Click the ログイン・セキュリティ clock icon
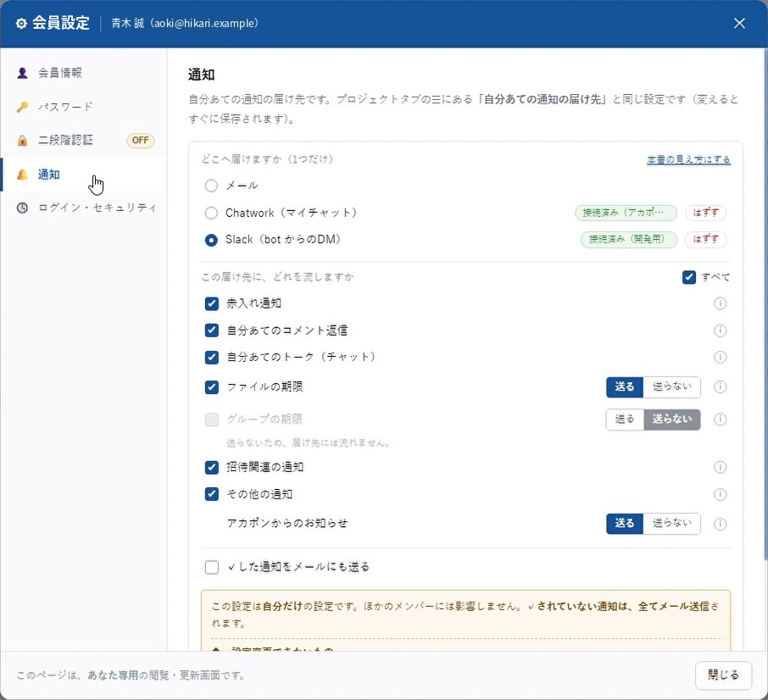Image resolution: width=768 pixels, height=700 pixels. [x=22, y=208]
